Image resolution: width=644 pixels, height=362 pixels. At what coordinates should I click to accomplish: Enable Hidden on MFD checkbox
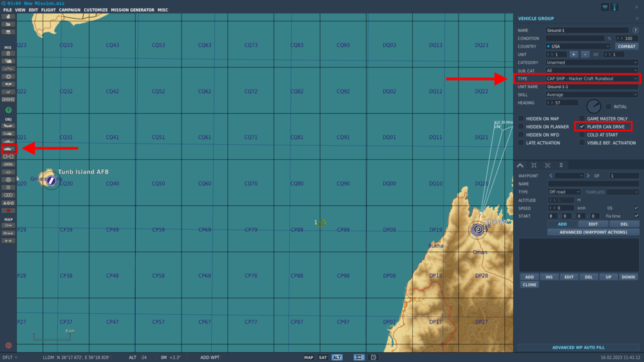(521, 135)
